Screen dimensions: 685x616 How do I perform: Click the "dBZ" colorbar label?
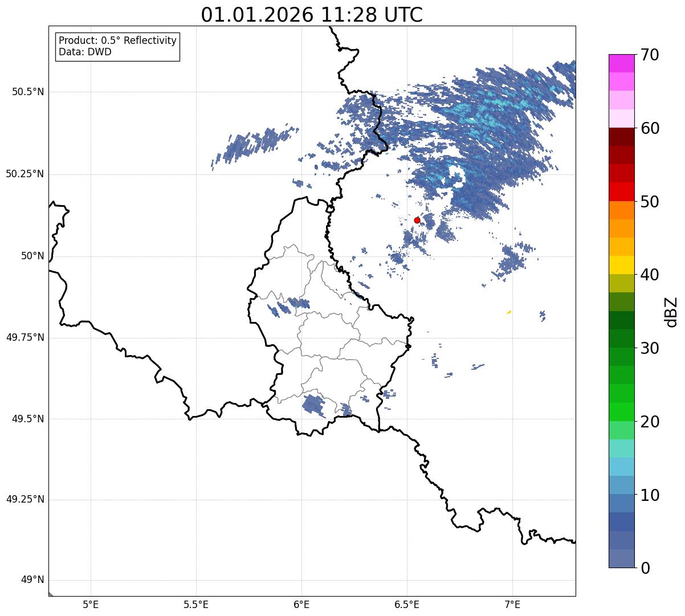[x=671, y=312]
